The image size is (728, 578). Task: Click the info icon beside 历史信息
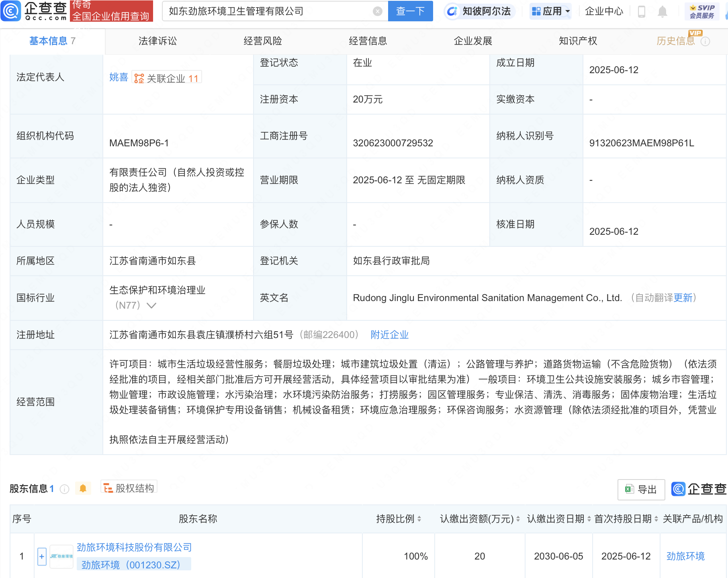coord(705,41)
